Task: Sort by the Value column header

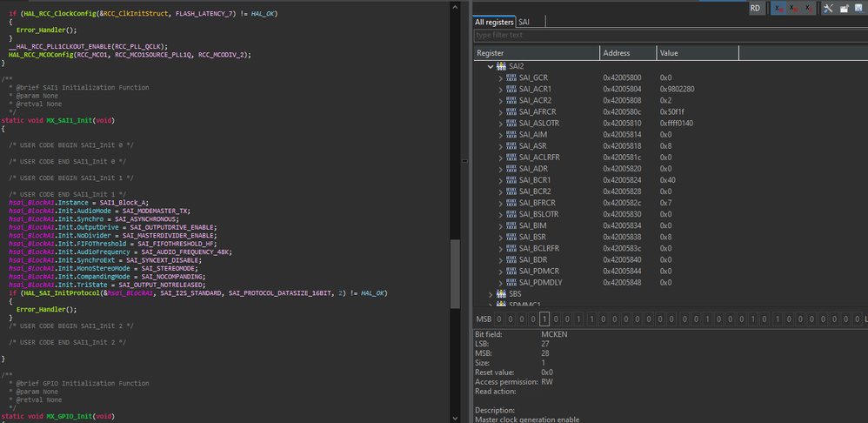Action: [669, 53]
